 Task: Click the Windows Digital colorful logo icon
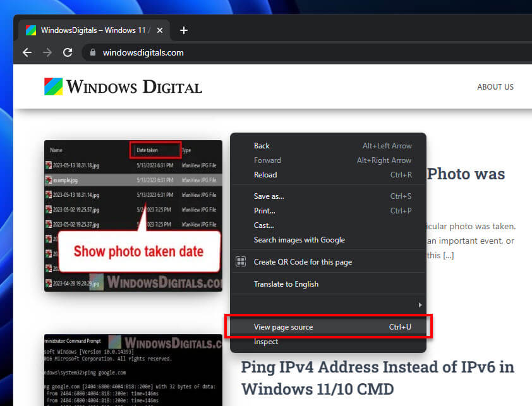[53, 87]
